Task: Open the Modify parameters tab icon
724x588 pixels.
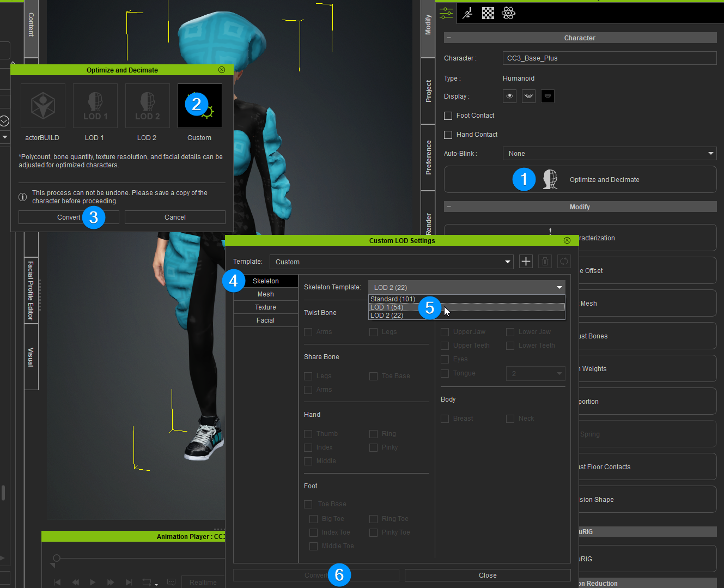Action: [x=446, y=13]
